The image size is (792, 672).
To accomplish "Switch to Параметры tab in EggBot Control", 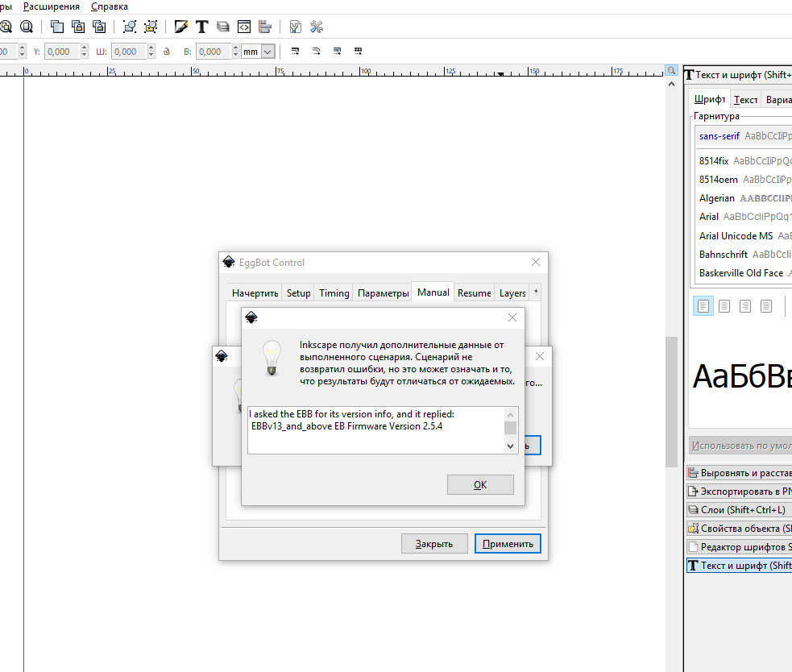I will [x=383, y=293].
